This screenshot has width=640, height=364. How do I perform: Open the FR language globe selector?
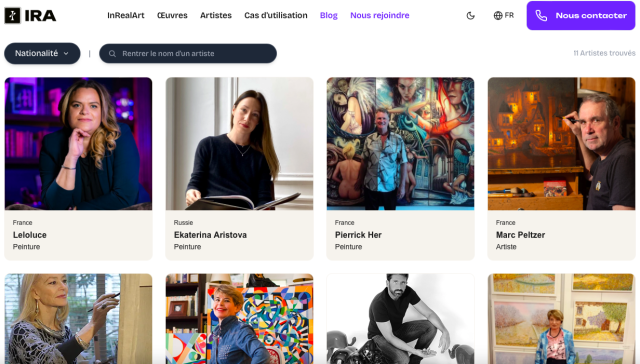pos(504,16)
